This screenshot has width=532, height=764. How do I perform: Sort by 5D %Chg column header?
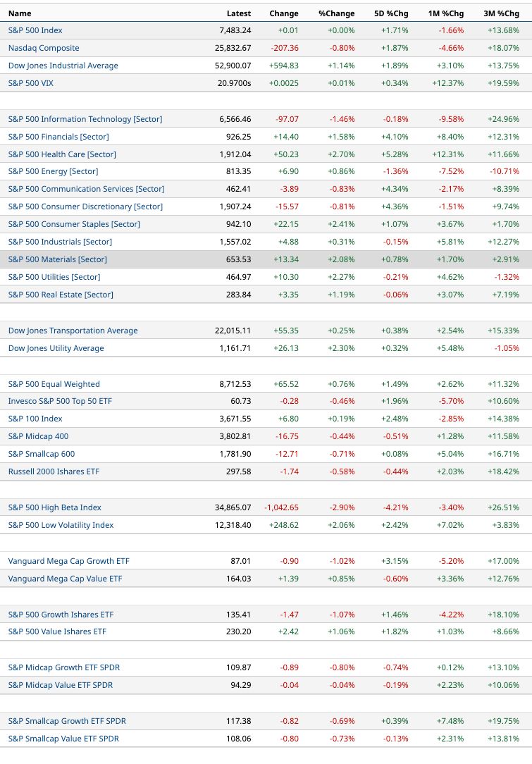(391, 13)
